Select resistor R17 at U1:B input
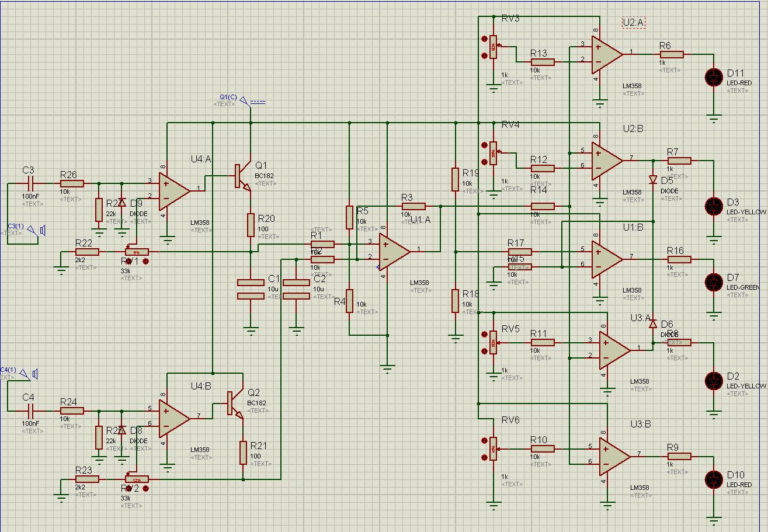Image resolution: width=768 pixels, height=532 pixels. tap(520, 252)
